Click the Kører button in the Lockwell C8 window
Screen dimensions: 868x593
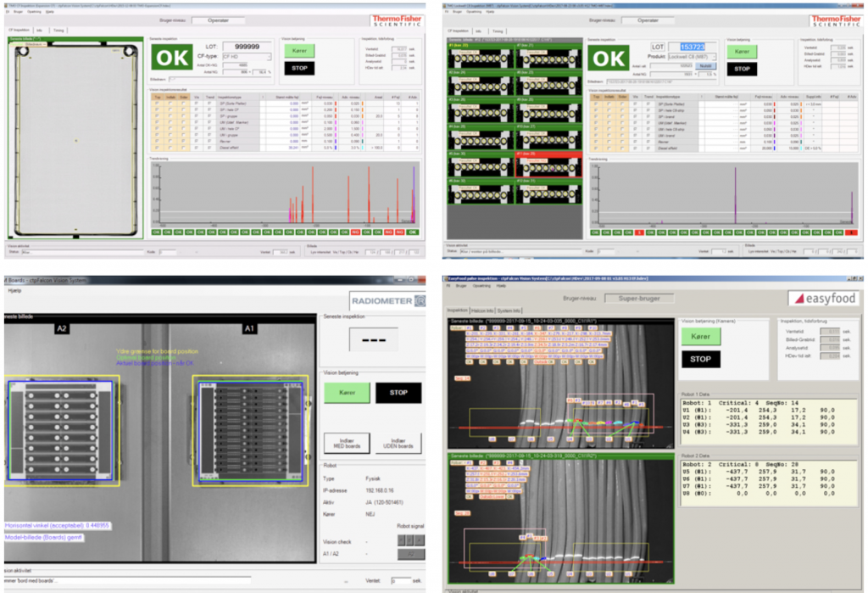point(742,52)
